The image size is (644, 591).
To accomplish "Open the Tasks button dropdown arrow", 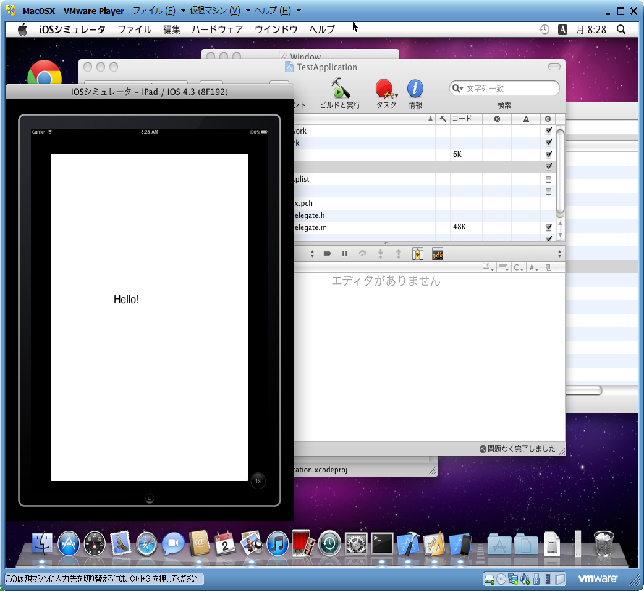I will tap(396, 95).
